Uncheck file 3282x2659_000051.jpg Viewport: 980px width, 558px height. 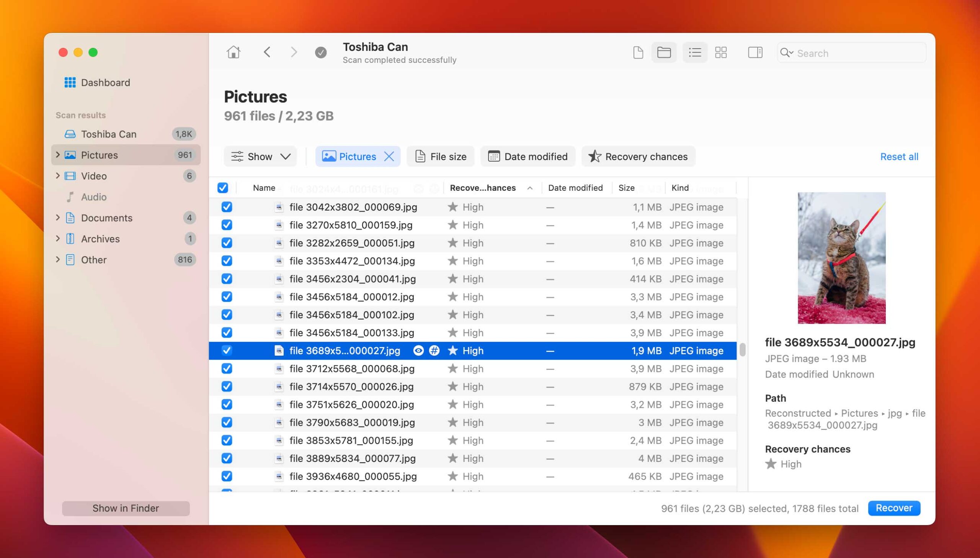click(x=227, y=243)
